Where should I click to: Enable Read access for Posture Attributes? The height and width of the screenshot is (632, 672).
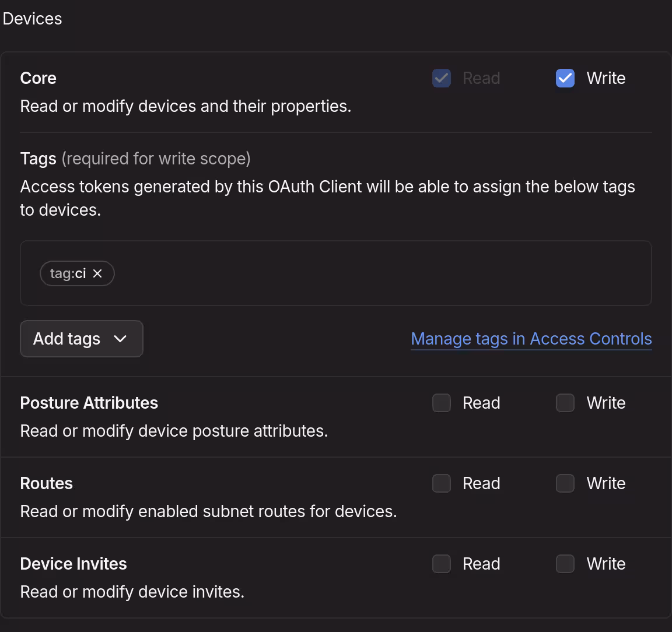441,402
